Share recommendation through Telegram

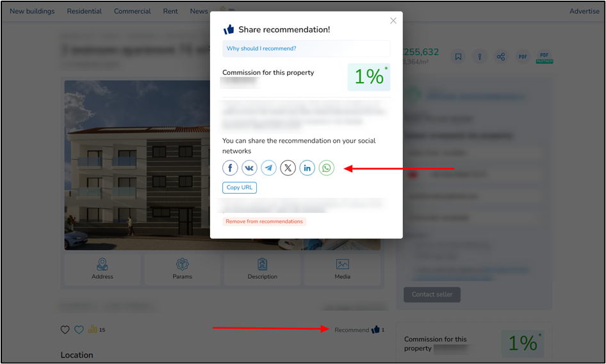point(268,168)
